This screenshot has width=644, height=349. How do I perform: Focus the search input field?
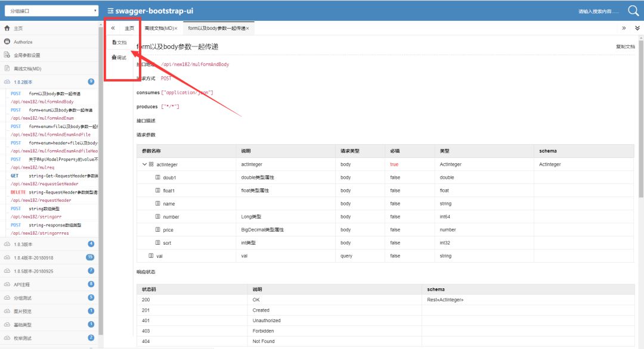(599, 11)
